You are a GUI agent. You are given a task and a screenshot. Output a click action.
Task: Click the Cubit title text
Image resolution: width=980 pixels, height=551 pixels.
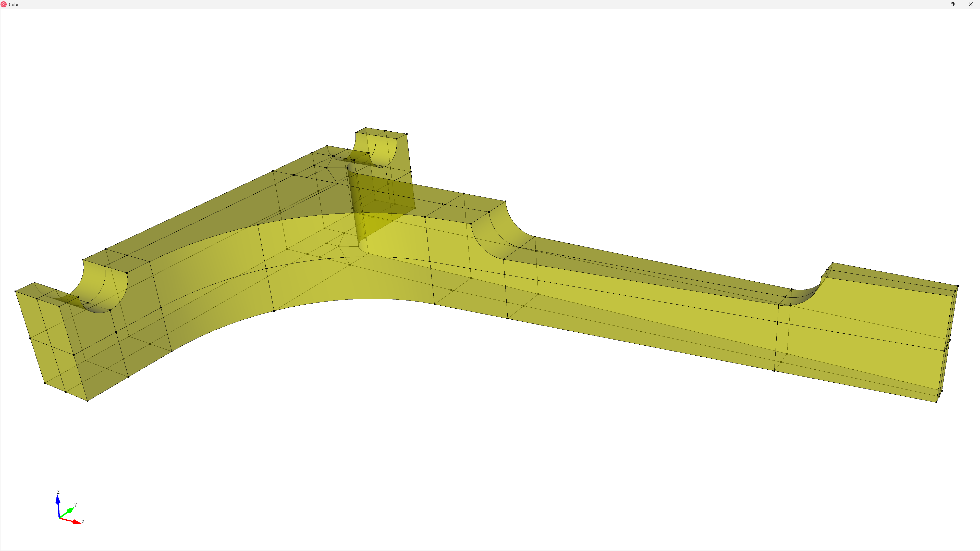pos(14,5)
